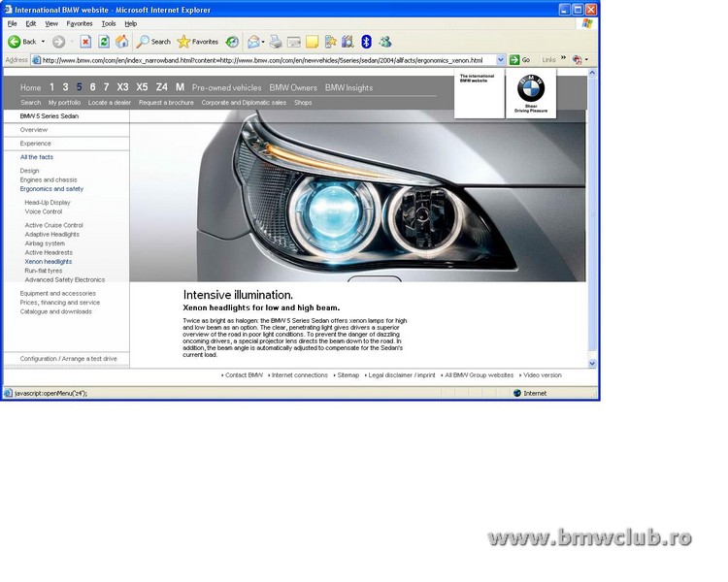This screenshot has height=582, width=728.
Task: Click the Bluetooth toolbar icon
Action: pos(366,42)
